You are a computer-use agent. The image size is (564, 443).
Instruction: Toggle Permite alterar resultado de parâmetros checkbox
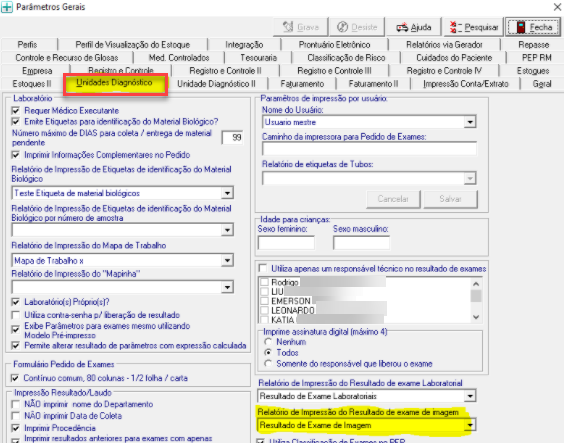tap(16, 346)
